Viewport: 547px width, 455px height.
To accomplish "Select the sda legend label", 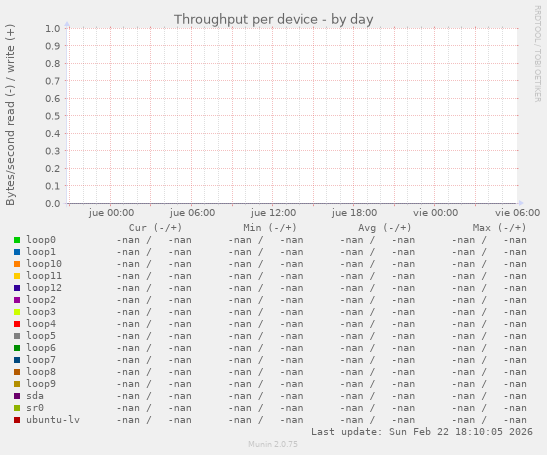I will 35,396.
